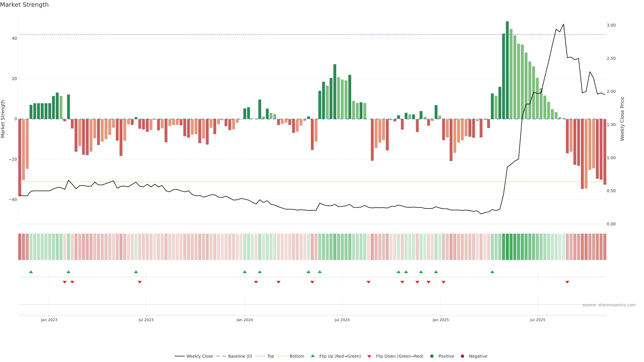Click the Negative red dot legend icon
The height and width of the screenshot is (362, 644).
pos(462,356)
